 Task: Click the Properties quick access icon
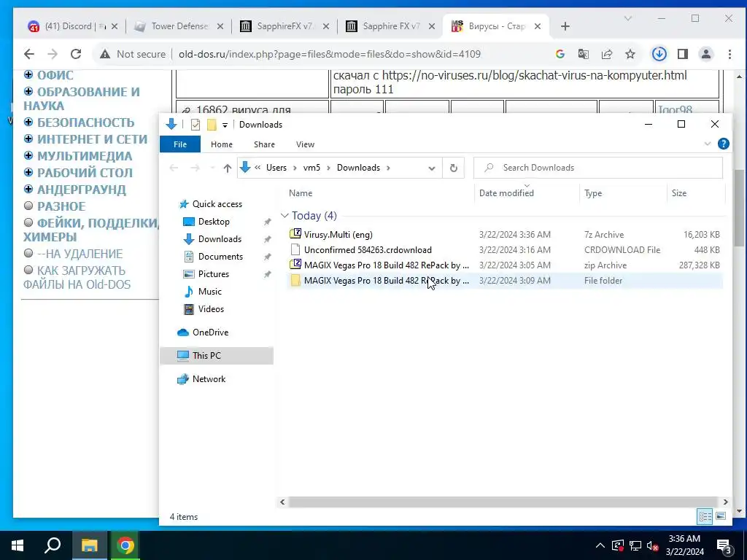pos(196,125)
